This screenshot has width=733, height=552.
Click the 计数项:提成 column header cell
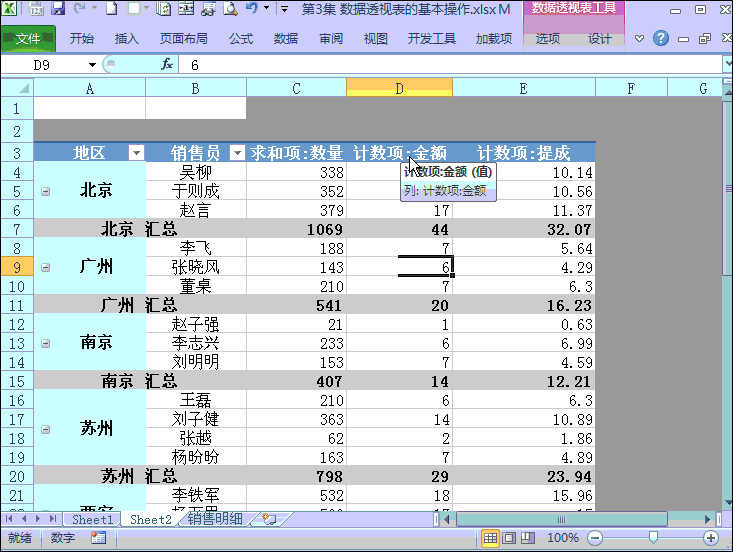pos(524,152)
